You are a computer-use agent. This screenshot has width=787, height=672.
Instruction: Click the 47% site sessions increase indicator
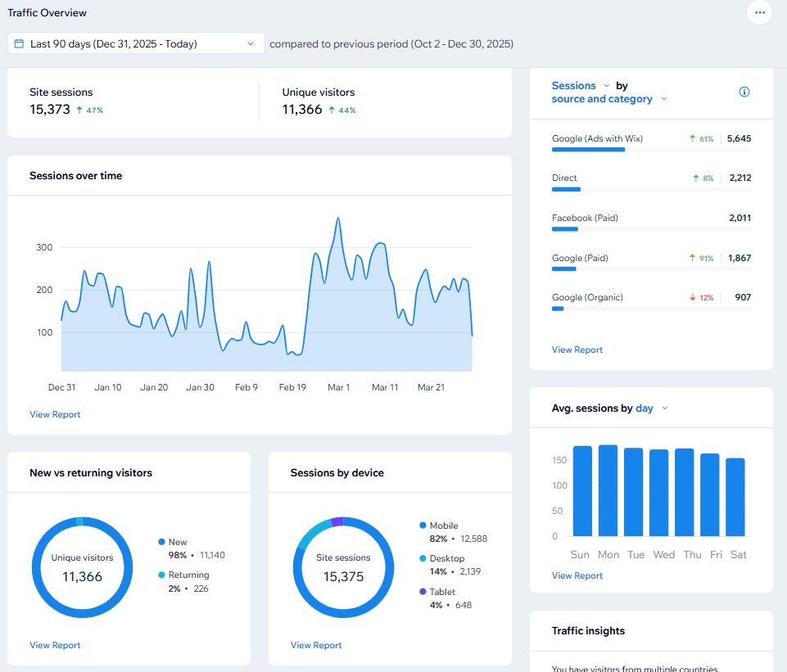click(90, 110)
